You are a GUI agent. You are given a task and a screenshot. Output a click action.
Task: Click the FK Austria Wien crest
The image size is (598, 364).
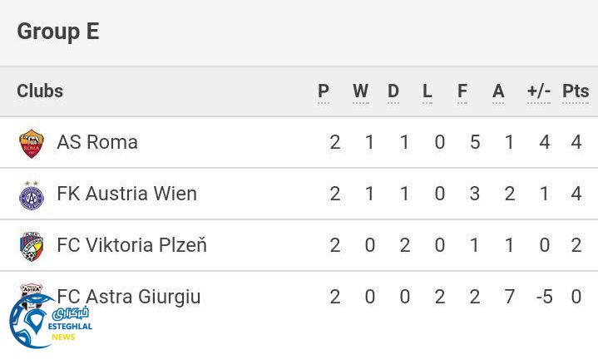coord(32,194)
